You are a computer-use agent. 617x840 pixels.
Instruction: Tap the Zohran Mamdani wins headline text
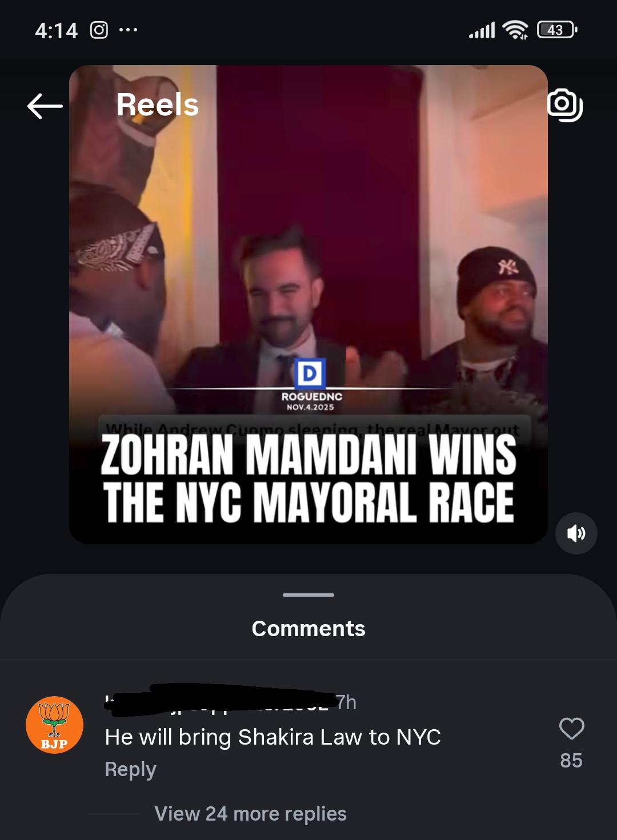coord(308,479)
